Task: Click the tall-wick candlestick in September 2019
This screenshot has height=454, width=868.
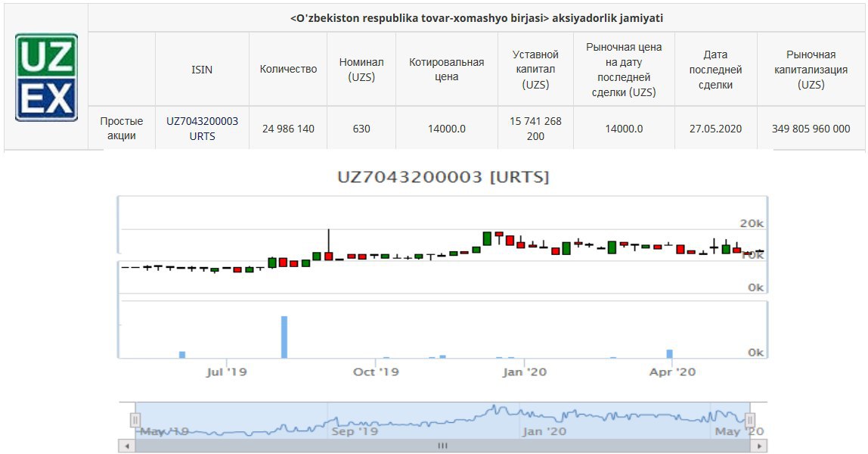Action: tap(328, 244)
